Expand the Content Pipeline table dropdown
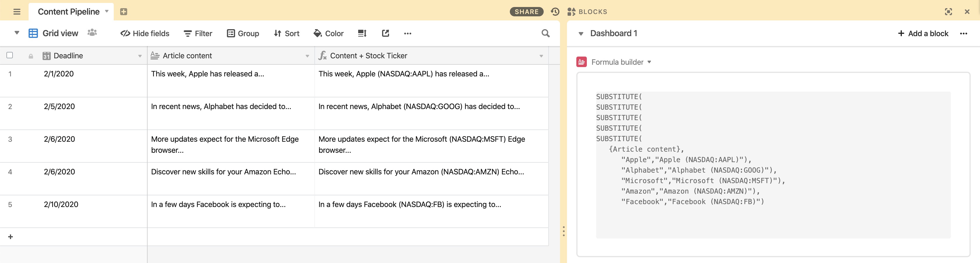Image resolution: width=980 pixels, height=263 pixels. [x=107, y=11]
